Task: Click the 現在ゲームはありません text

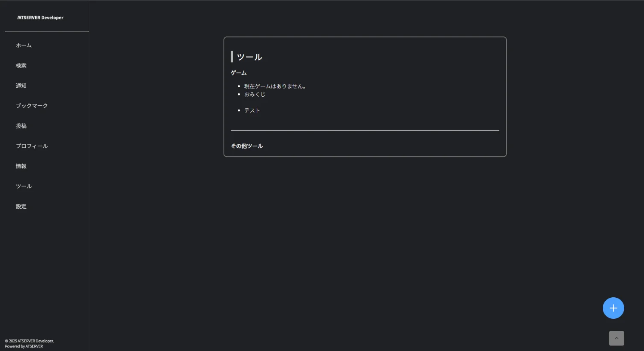Action: click(x=275, y=86)
